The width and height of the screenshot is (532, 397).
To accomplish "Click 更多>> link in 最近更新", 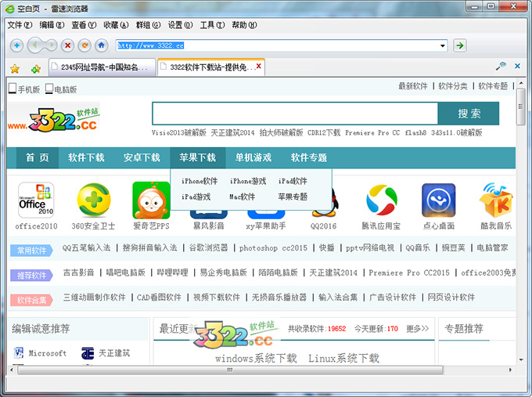I will coord(418,328).
